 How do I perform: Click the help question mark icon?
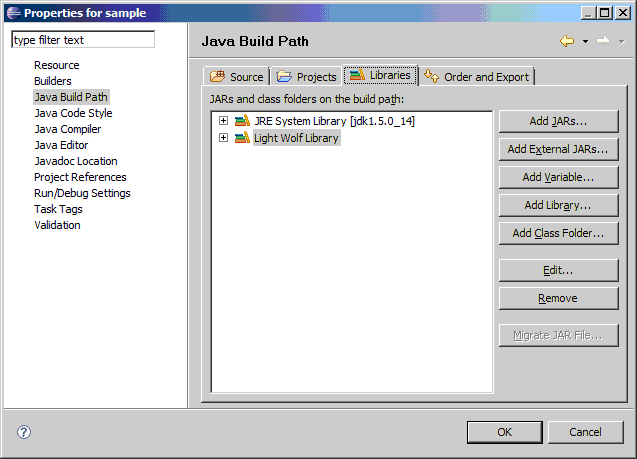point(24,432)
